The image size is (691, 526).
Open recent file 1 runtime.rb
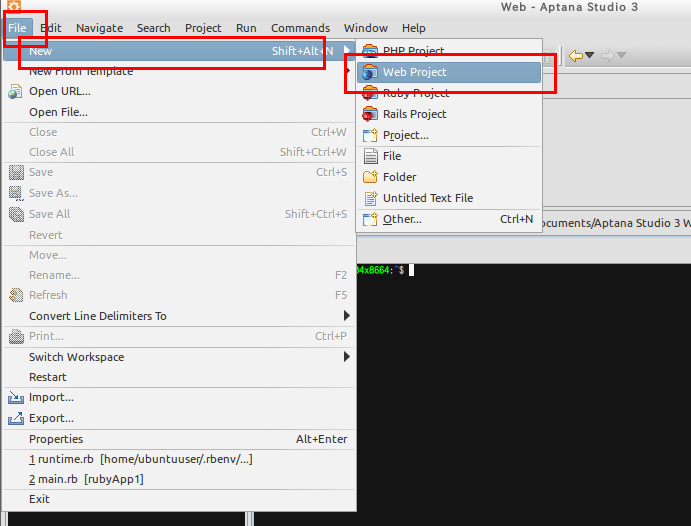point(178,459)
